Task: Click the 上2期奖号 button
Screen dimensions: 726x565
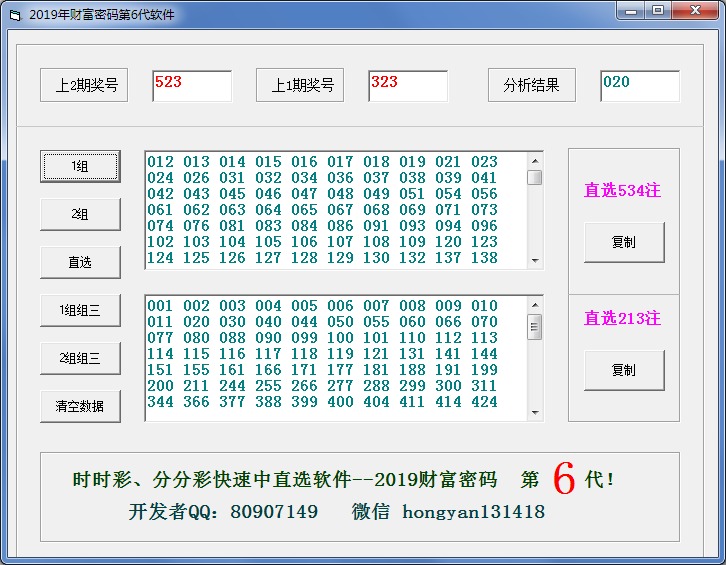Action: (86, 86)
